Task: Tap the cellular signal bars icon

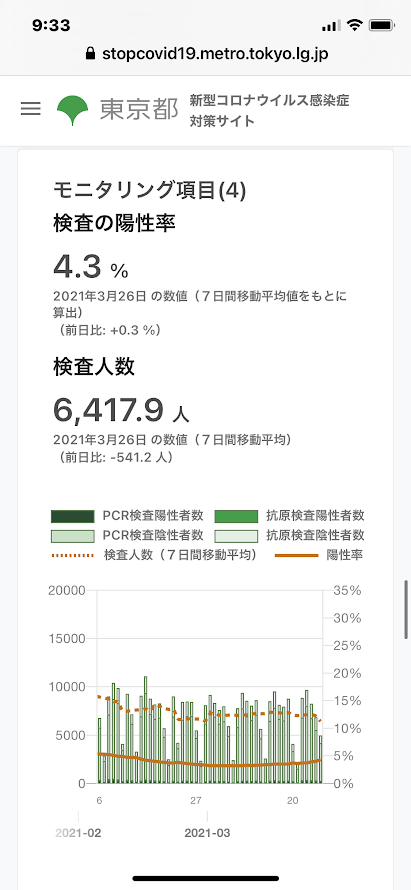Action: (331, 26)
